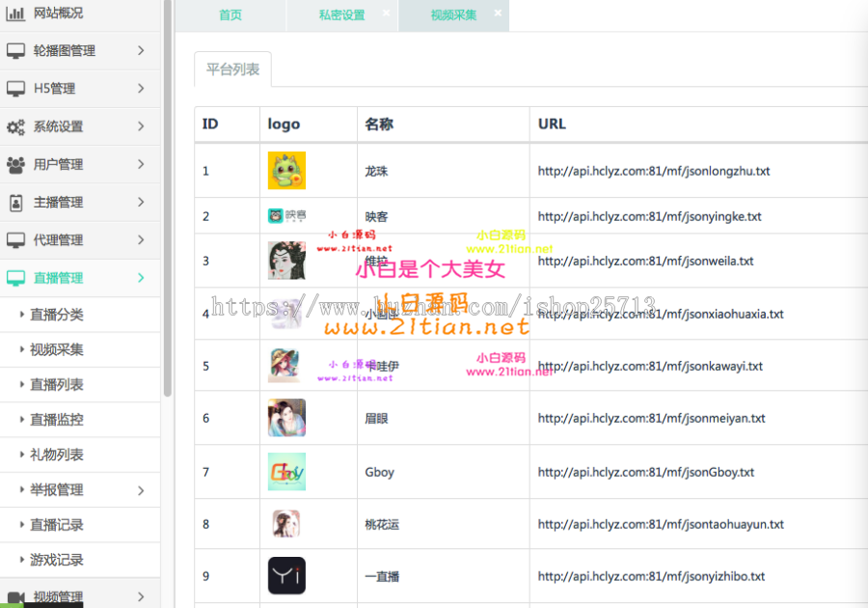Image resolution: width=868 pixels, height=608 pixels.
Task: Expand the 系统设置 chevron
Action: (x=141, y=126)
